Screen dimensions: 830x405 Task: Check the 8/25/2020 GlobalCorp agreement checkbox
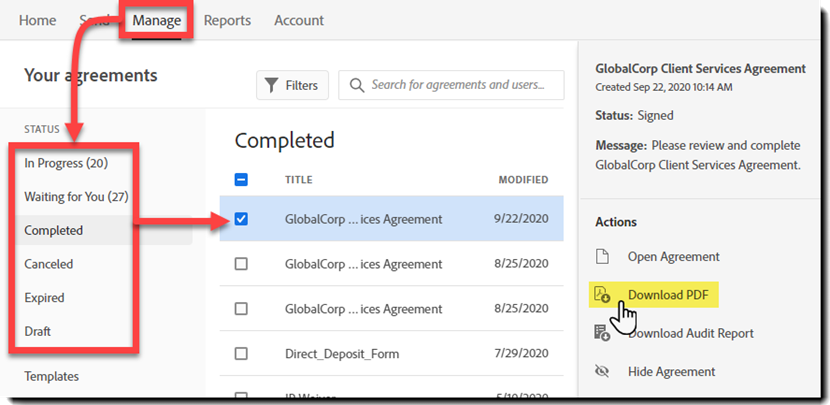(x=241, y=264)
